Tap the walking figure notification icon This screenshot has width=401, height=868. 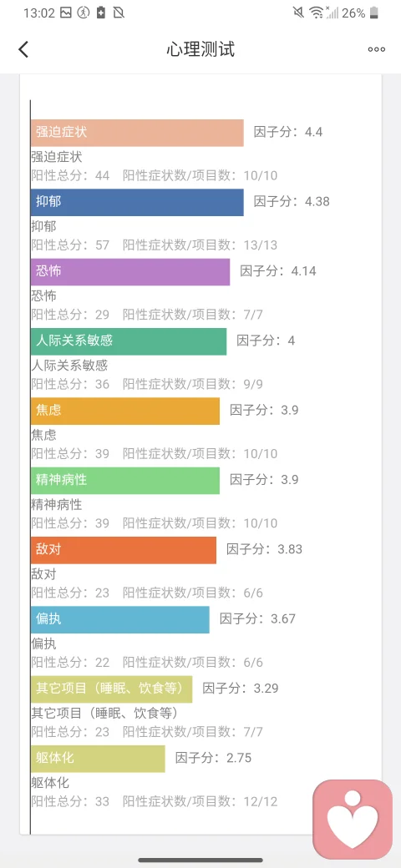[x=83, y=13]
